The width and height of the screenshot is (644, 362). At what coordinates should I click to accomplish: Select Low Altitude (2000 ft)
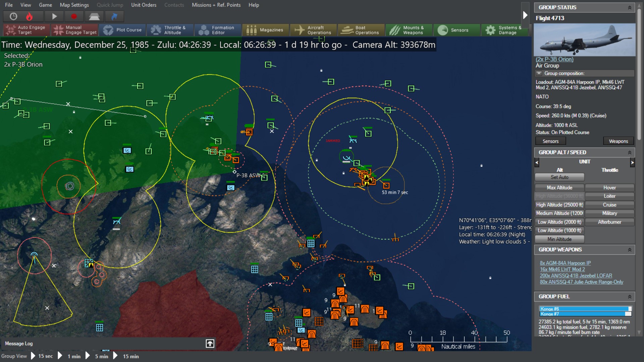[559, 222]
